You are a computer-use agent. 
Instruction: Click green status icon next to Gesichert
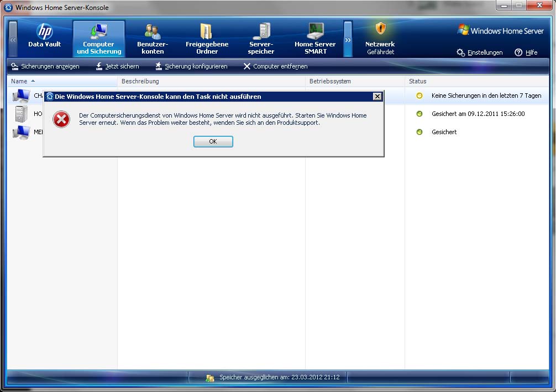419,132
